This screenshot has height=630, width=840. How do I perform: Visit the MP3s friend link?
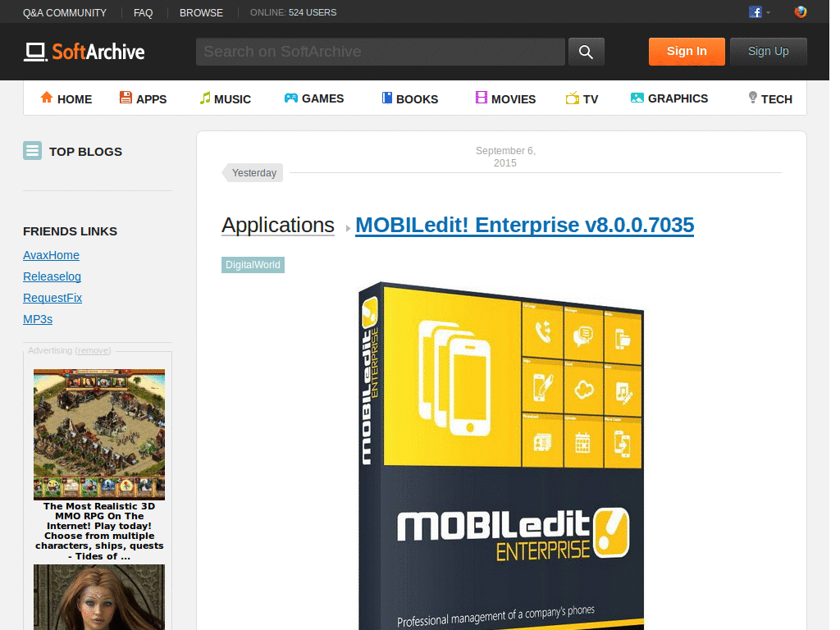tap(38, 319)
